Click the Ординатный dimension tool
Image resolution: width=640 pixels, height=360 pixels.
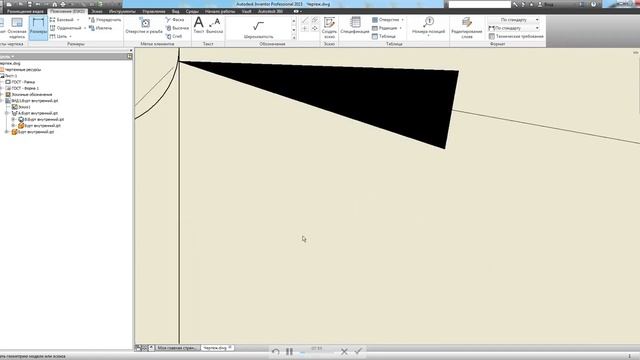coord(65,28)
